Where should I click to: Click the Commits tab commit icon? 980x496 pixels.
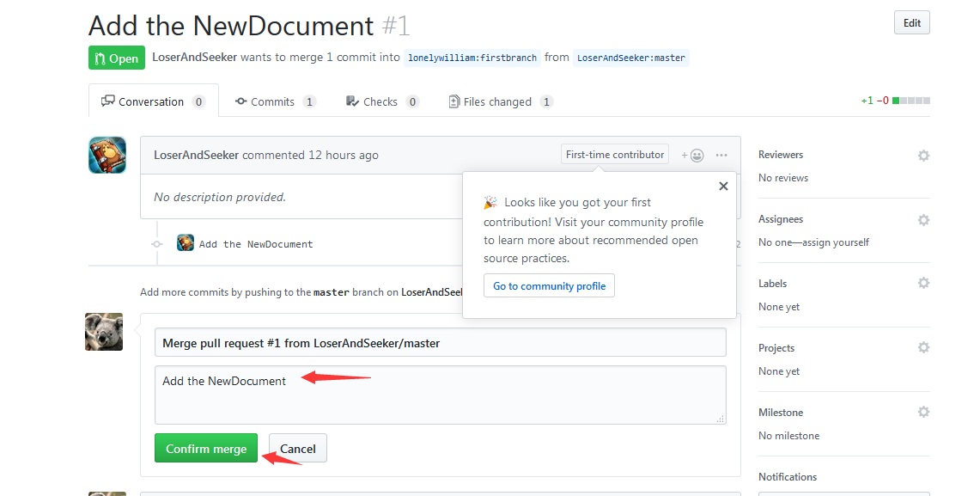(x=240, y=101)
